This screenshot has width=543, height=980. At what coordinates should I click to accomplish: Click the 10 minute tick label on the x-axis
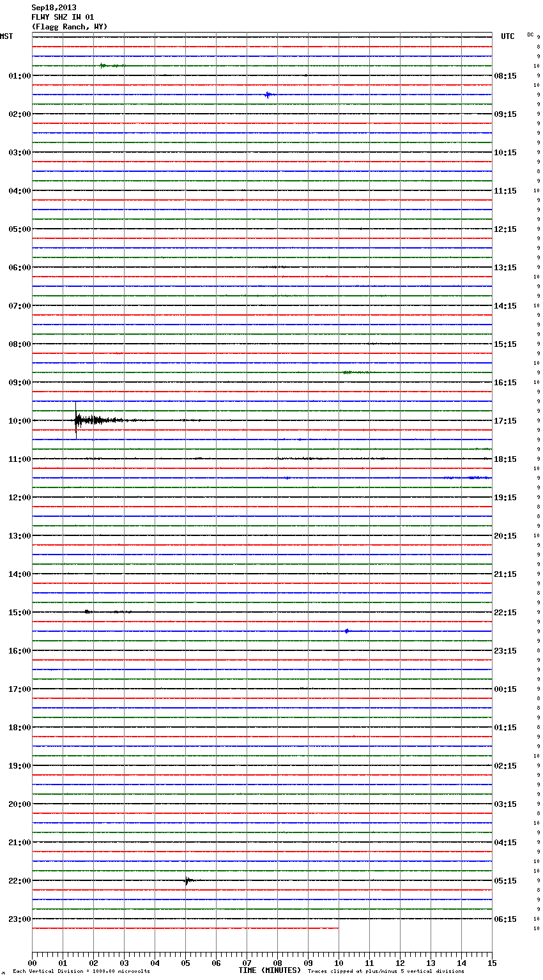[x=339, y=963]
